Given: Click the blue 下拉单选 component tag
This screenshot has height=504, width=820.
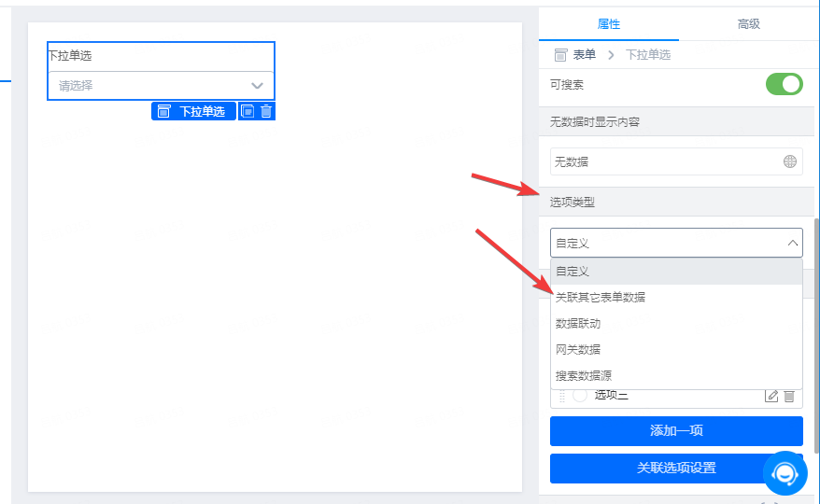Looking at the screenshot, I should coord(193,111).
